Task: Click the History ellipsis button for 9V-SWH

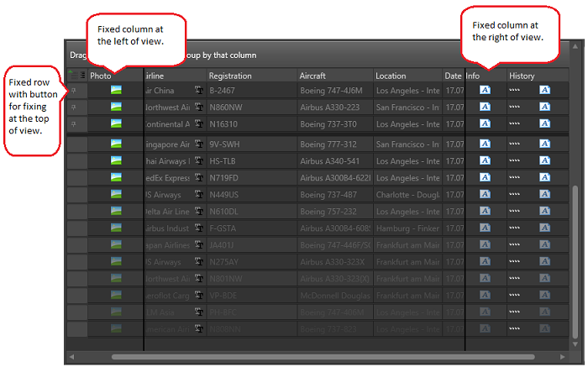Action: [514, 144]
